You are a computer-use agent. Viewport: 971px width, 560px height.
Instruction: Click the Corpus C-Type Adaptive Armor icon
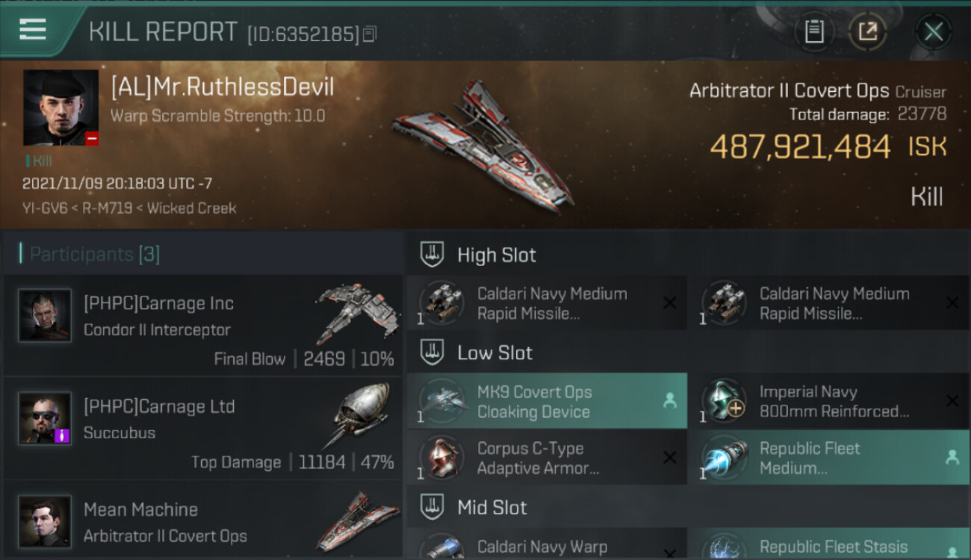coord(441,458)
